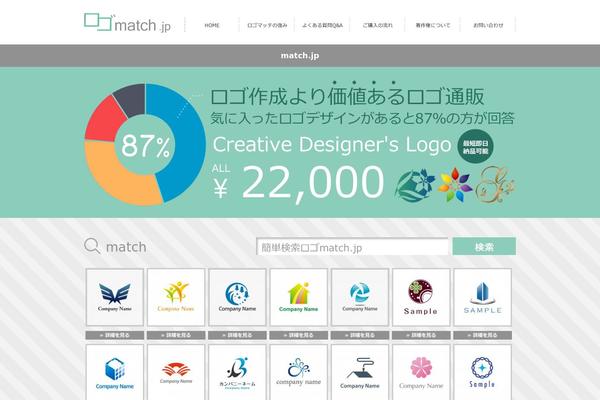The height and width of the screenshot is (400, 600).
Task: Focus the 簡単検索ロゴmatch.jp search field
Action: [x=352, y=247]
